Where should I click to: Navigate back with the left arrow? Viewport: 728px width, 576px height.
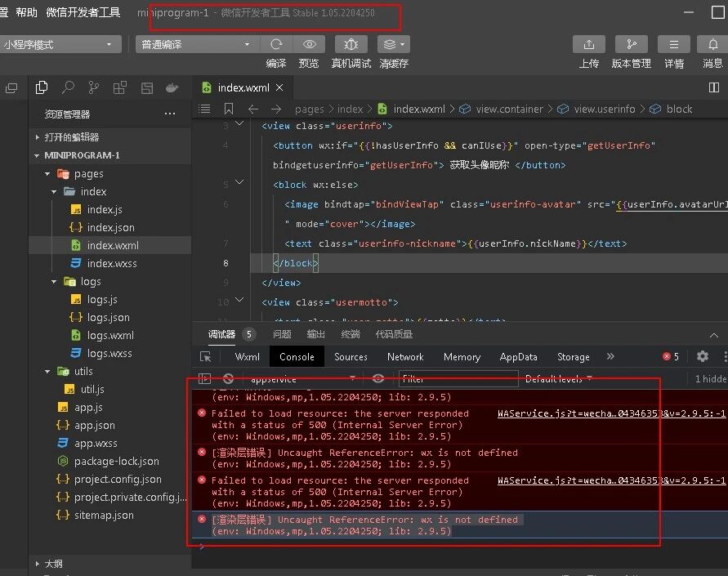[253, 109]
